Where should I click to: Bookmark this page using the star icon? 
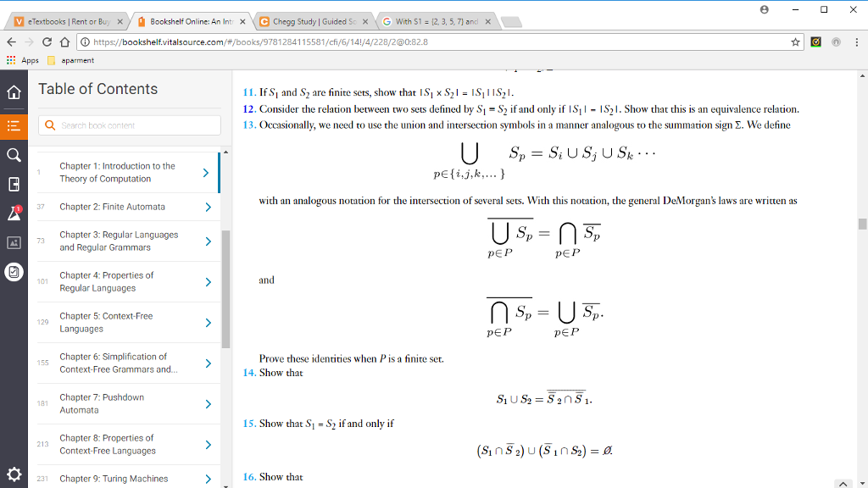pyautogui.click(x=795, y=40)
